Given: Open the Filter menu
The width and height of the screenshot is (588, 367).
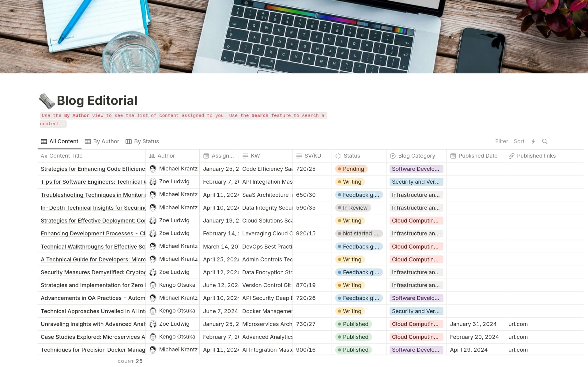Looking at the screenshot, I should coord(502,141).
